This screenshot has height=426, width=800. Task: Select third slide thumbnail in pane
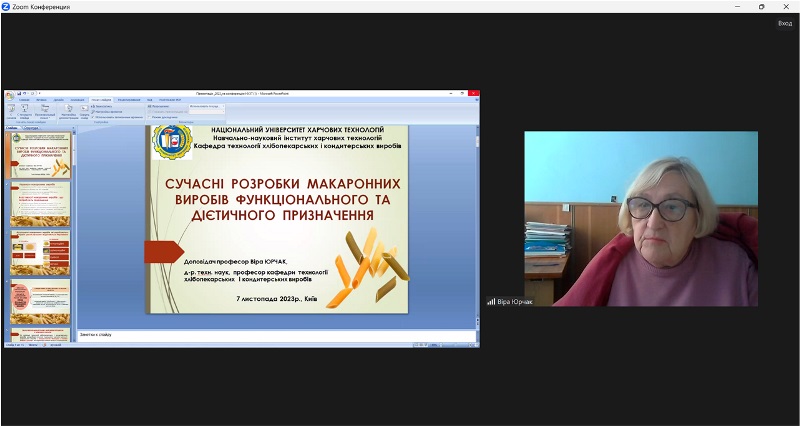tap(40, 253)
